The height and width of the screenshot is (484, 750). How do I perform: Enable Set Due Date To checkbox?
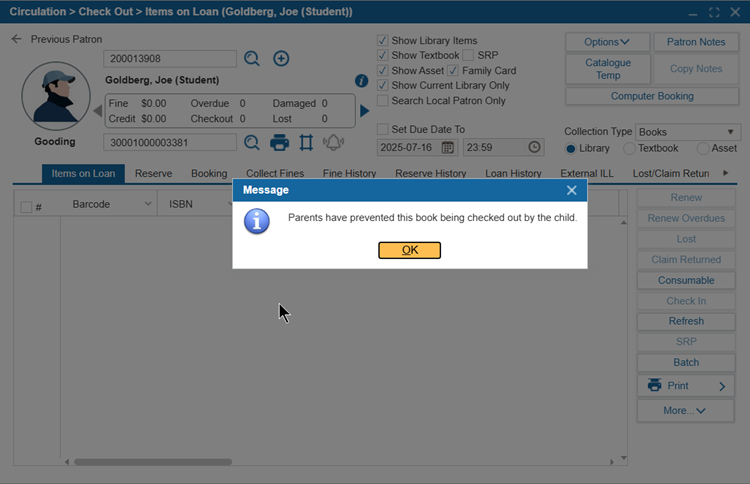382,129
